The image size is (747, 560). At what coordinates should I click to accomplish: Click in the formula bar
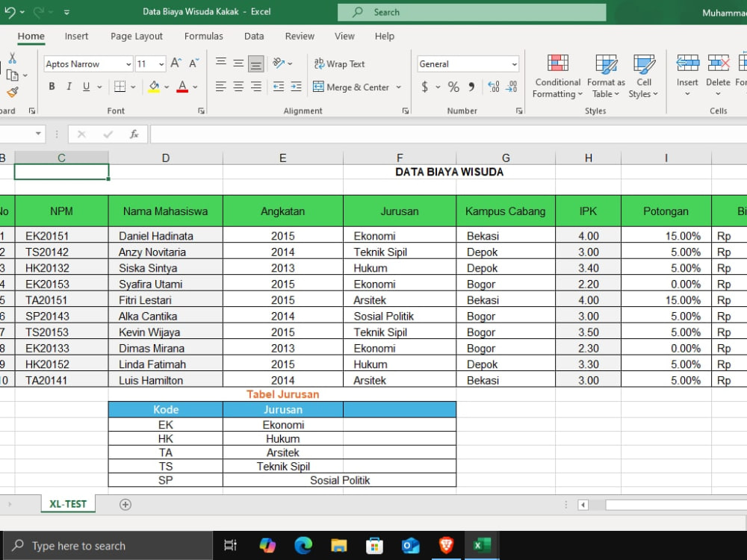coord(447,134)
